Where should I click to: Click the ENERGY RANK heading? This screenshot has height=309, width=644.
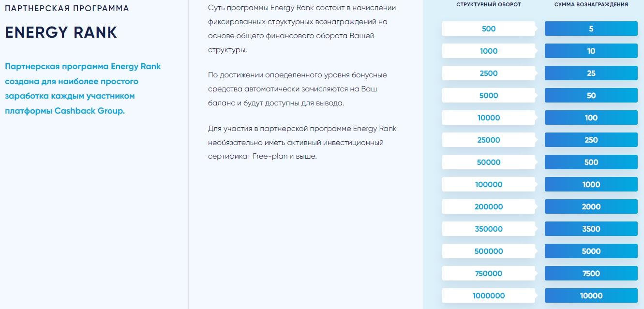(x=61, y=32)
